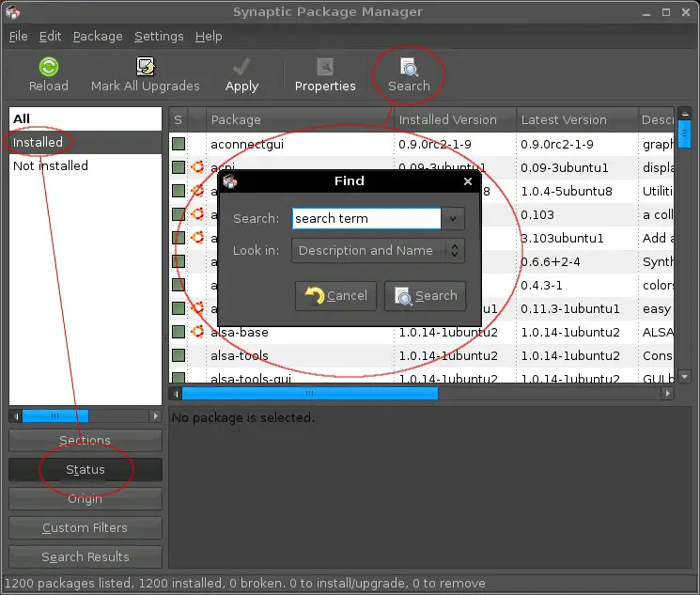Toggle status box for acpi package

coord(179,167)
